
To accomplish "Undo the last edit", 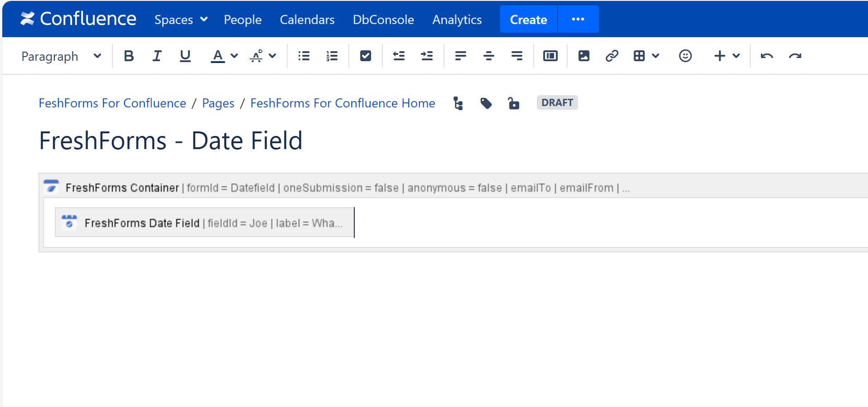I will click(x=767, y=56).
